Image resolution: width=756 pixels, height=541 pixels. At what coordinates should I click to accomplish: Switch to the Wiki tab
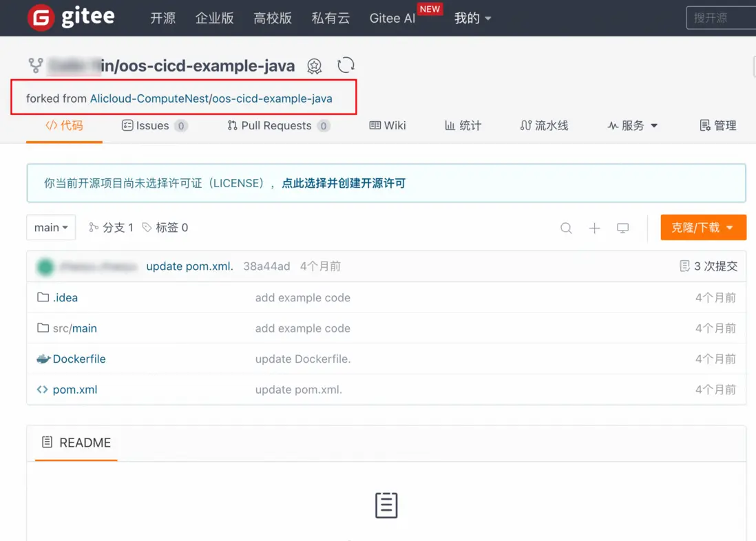click(x=388, y=126)
